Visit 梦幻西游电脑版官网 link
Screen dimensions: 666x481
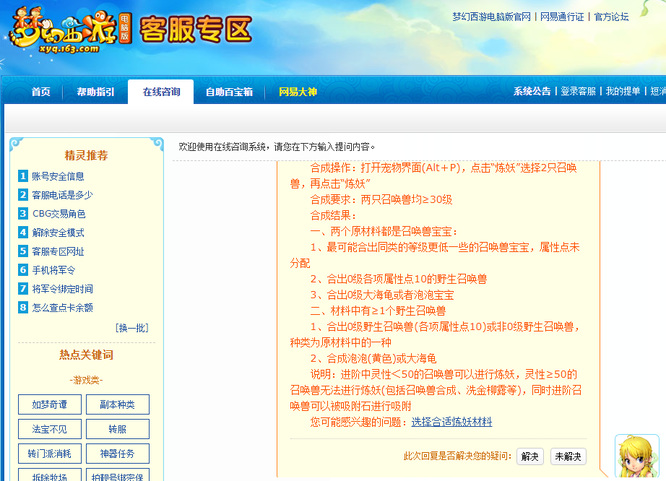pyautogui.click(x=491, y=17)
